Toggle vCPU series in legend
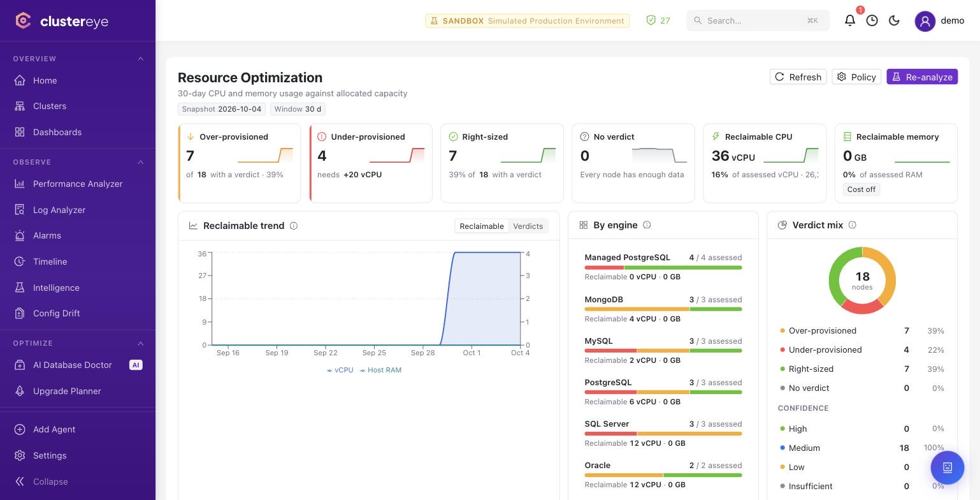Screen dimensions: 980x500 tap(340, 370)
